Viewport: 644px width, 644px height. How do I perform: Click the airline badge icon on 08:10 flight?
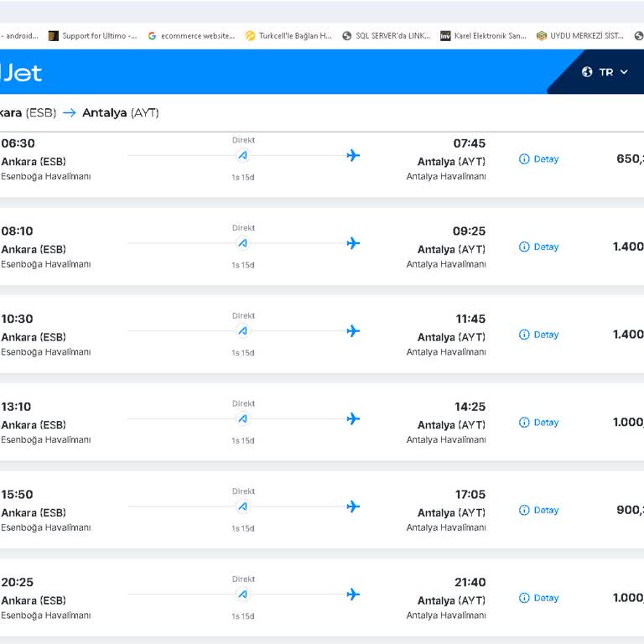tap(243, 243)
